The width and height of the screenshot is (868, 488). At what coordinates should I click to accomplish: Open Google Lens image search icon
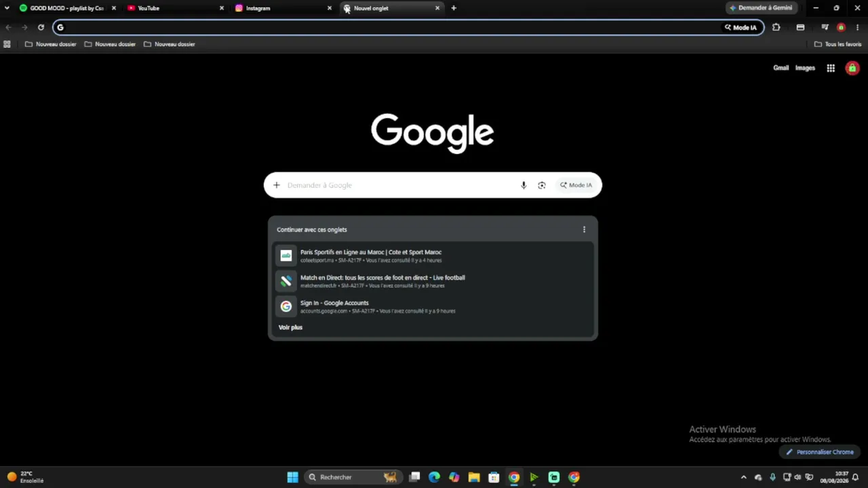click(x=542, y=185)
